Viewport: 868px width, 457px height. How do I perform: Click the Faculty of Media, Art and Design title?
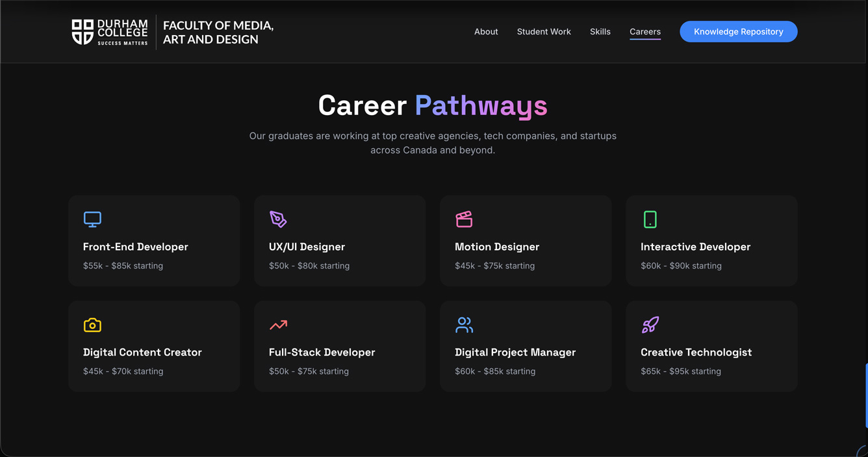click(x=218, y=33)
